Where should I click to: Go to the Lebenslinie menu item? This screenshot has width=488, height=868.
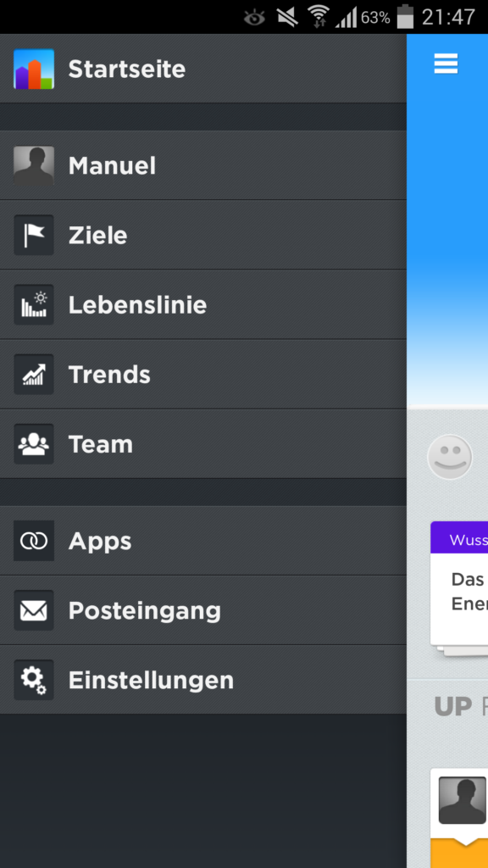(203, 305)
